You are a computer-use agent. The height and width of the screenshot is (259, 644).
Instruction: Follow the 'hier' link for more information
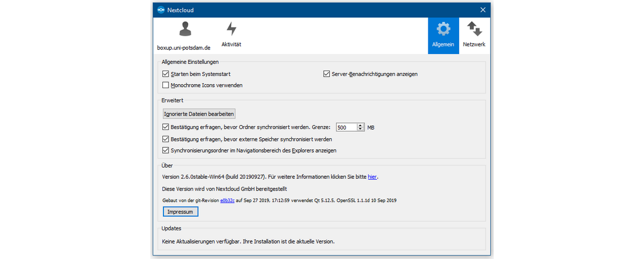pos(373,177)
